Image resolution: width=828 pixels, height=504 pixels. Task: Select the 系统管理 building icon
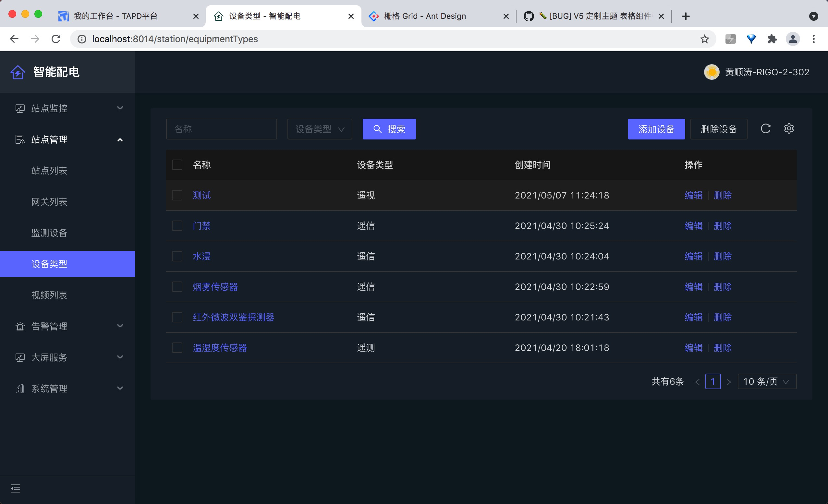19,389
